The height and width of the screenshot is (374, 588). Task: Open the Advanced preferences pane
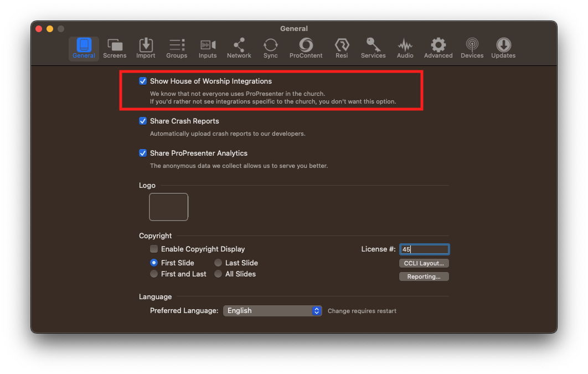click(438, 48)
